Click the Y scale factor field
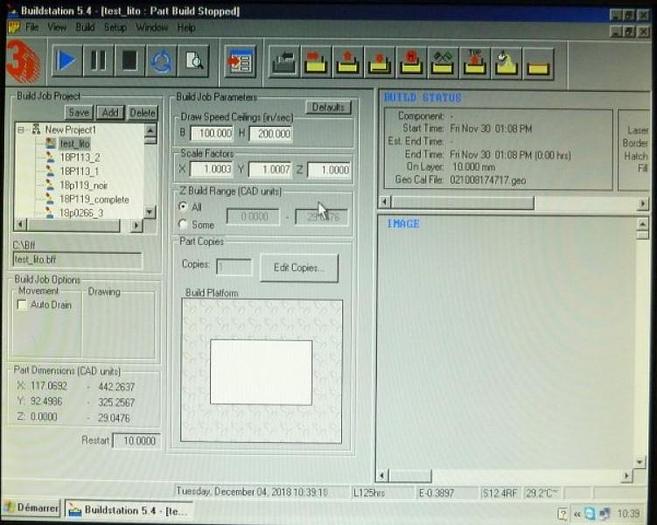657x525 pixels. [x=270, y=169]
